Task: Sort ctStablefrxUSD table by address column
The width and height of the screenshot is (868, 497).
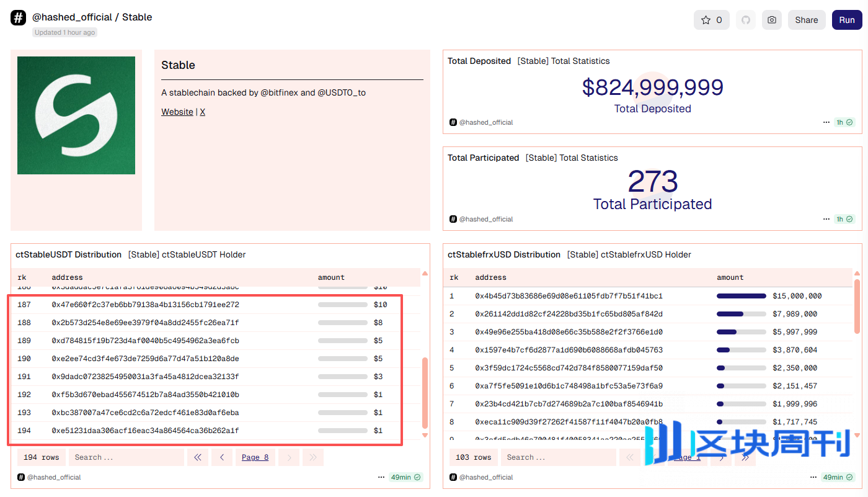Action: click(x=490, y=277)
